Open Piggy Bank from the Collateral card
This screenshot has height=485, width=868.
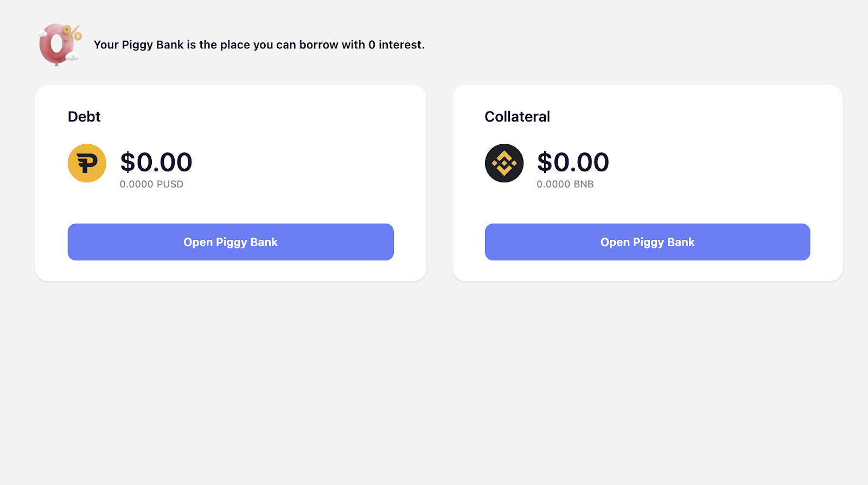click(647, 242)
